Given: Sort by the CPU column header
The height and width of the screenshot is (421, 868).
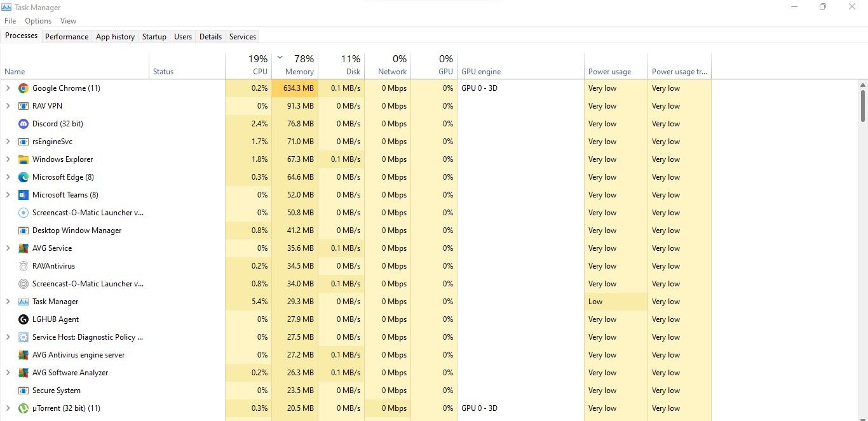Looking at the screenshot, I should pyautogui.click(x=248, y=65).
